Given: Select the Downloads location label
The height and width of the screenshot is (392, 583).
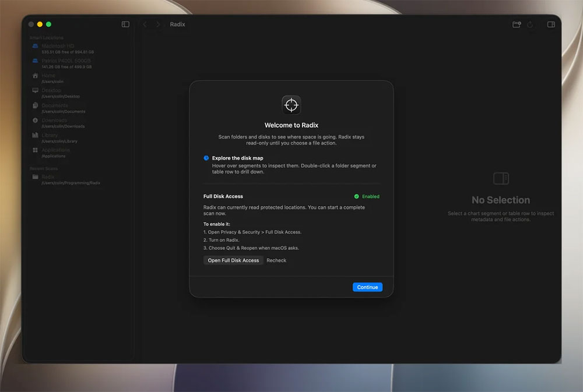Looking at the screenshot, I should [x=54, y=120].
